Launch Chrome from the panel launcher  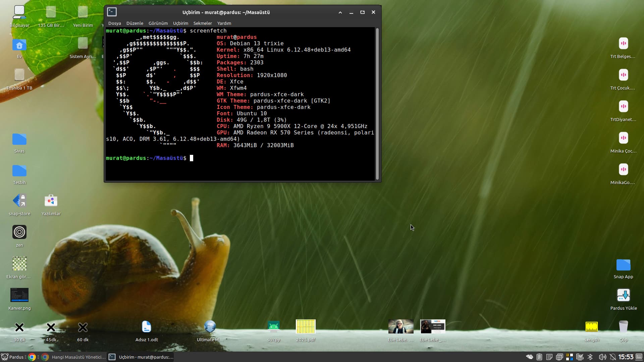click(32, 357)
